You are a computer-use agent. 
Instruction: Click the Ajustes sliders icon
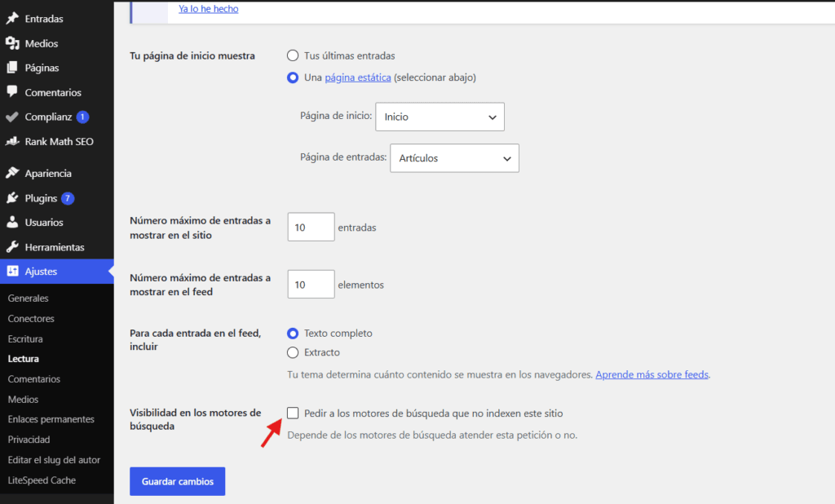12,272
